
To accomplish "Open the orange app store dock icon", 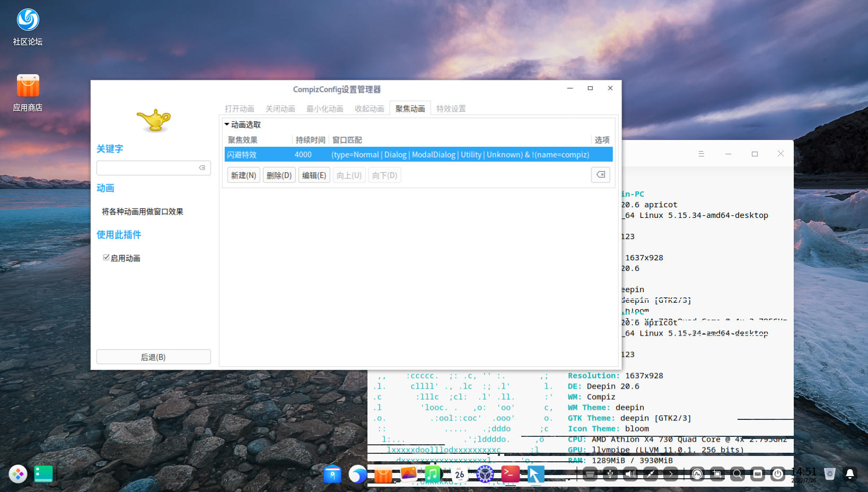I will click(383, 474).
